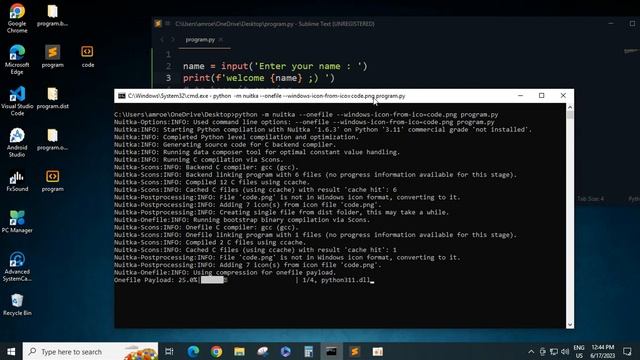Click line number 3 in Sublime gutter

tap(168, 78)
